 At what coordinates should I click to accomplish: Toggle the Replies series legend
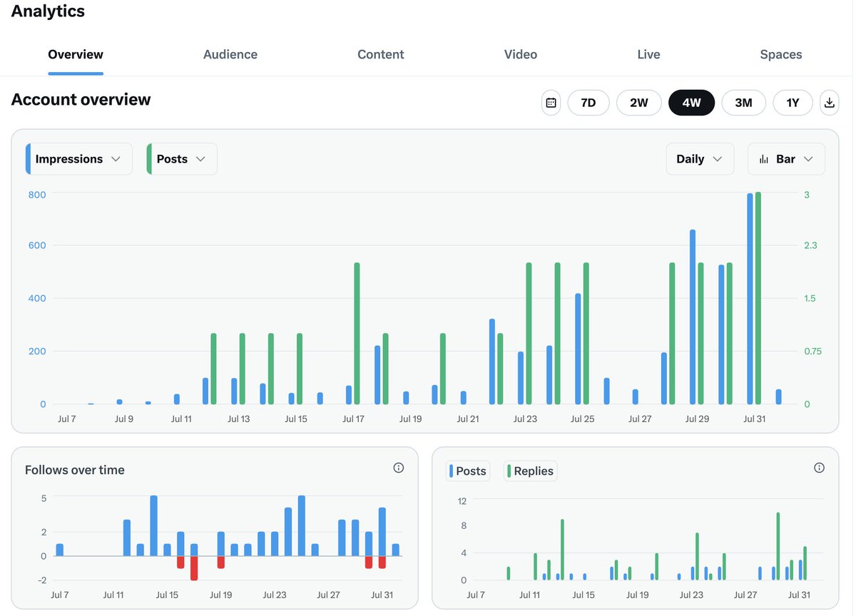click(x=531, y=471)
